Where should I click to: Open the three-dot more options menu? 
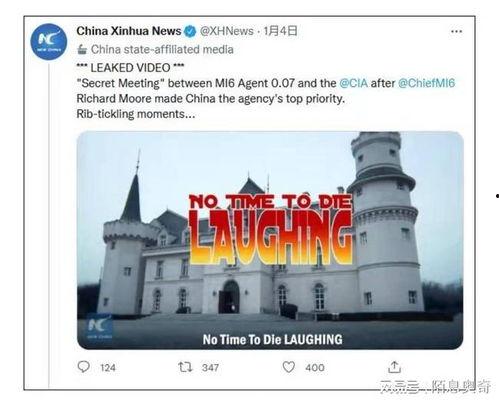456,32
